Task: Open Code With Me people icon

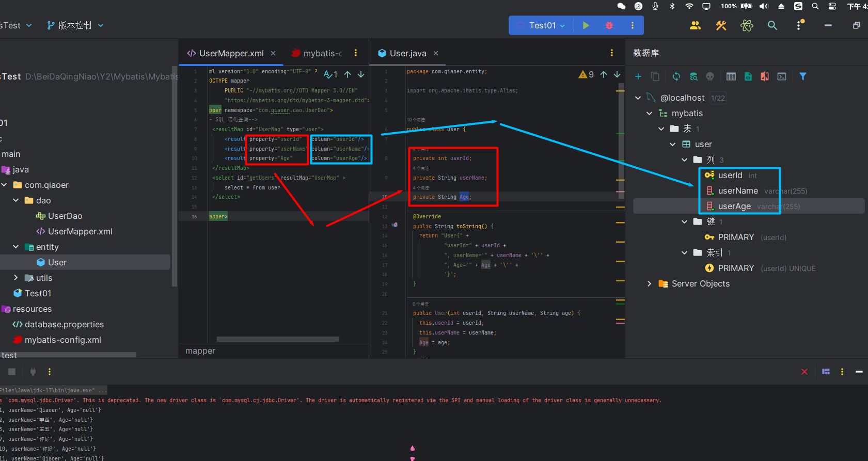Action: (x=696, y=25)
